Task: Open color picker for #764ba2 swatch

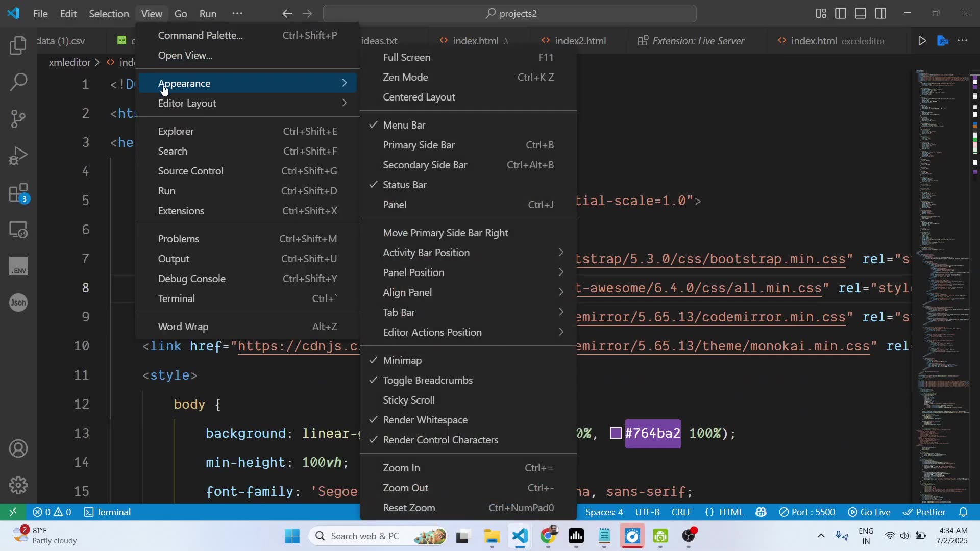Action: tap(616, 433)
